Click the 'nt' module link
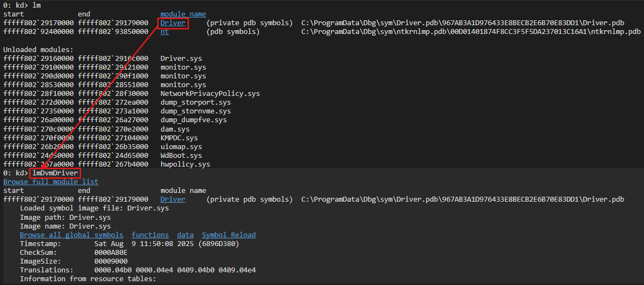 click(164, 32)
